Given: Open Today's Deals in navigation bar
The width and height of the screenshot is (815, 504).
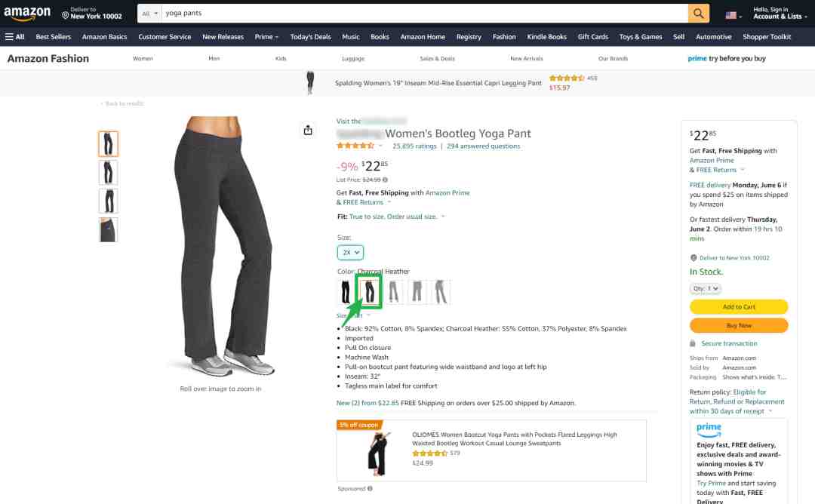Looking at the screenshot, I should coord(310,37).
